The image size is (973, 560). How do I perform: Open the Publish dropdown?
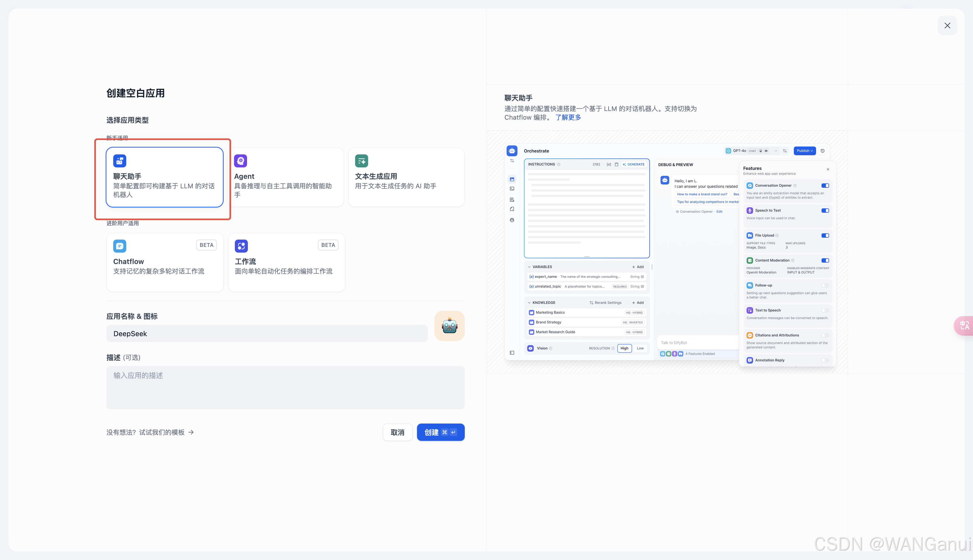[804, 151]
